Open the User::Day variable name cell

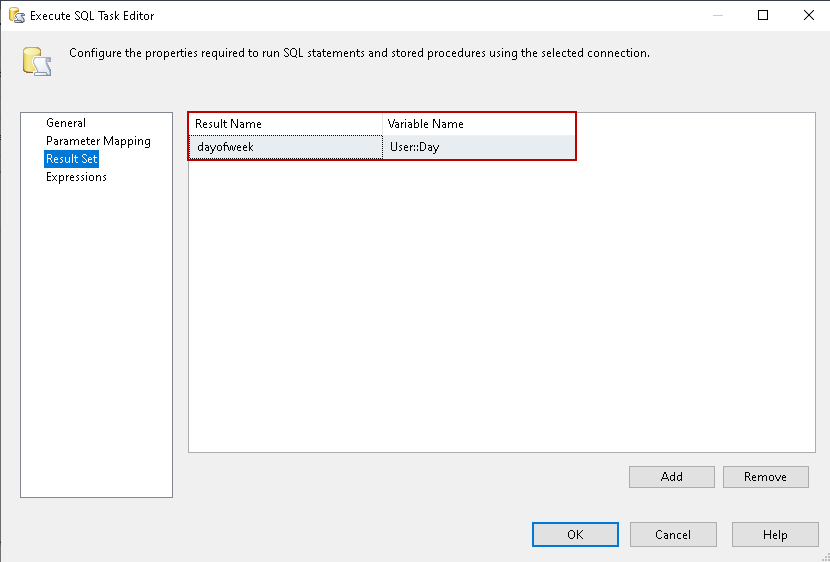click(x=478, y=147)
